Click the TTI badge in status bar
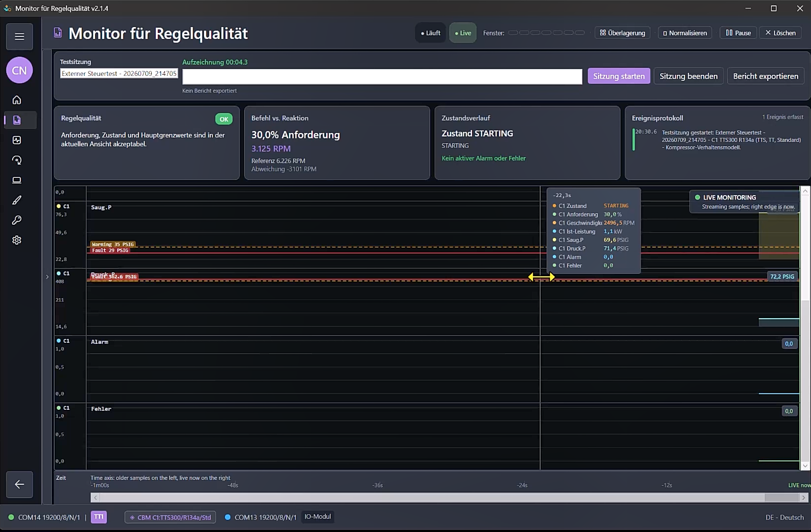The height and width of the screenshot is (532, 811). (99, 517)
